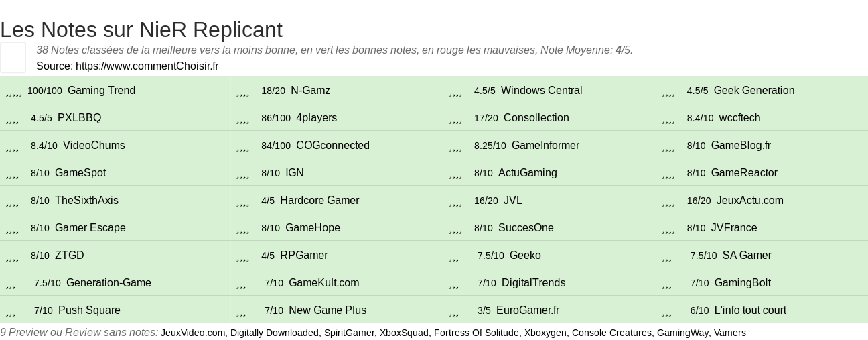Click the page title Les Notes sur NieR Replicant
Screen dimensions: 868x340
click(x=141, y=30)
